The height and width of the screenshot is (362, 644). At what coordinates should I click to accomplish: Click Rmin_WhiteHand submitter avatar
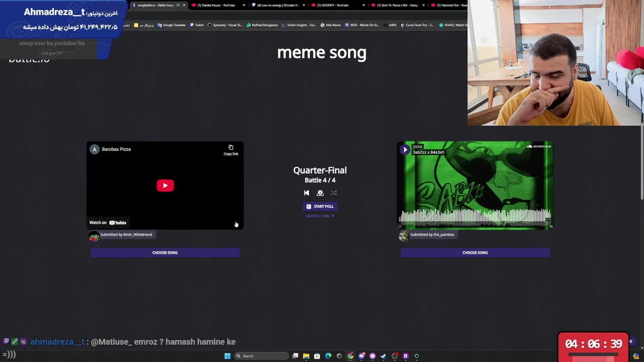click(x=94, y=236)
